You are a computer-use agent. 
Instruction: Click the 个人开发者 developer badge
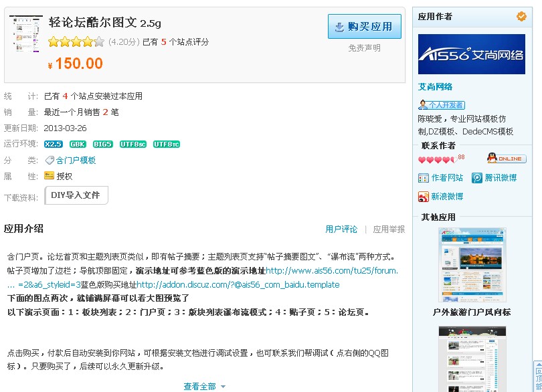442,105
